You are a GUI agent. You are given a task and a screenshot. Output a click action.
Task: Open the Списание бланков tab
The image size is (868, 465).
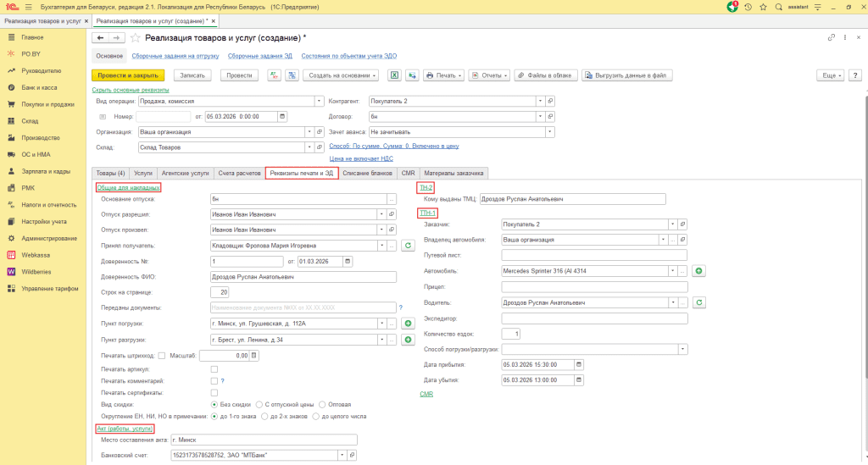368,173
